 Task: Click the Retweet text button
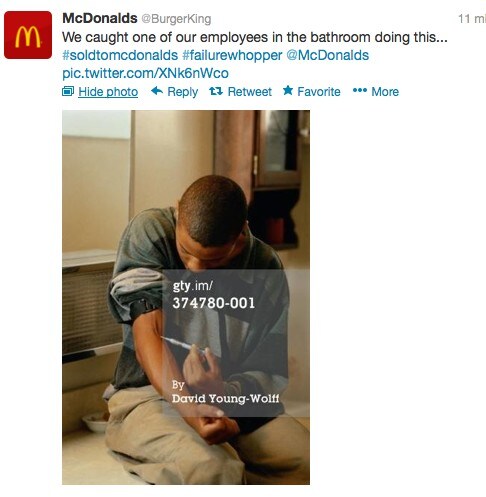pos(250,92)
